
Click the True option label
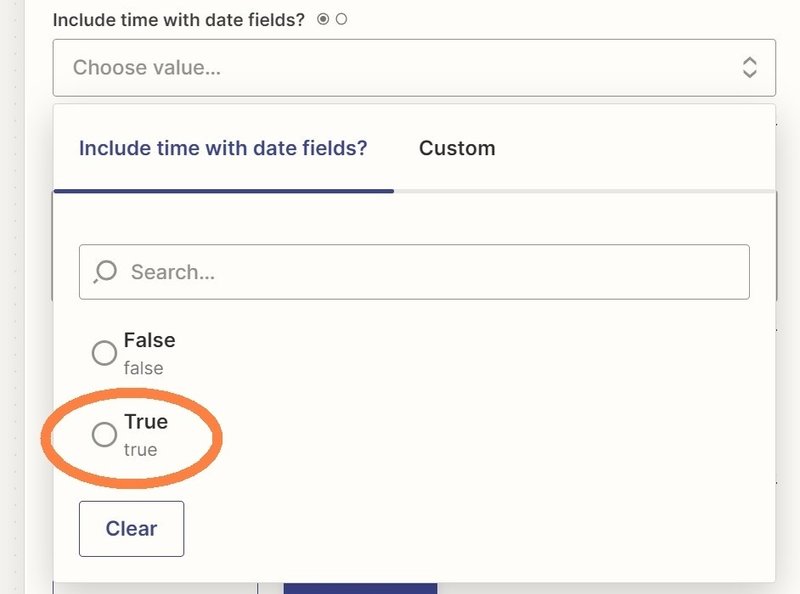[x=146, y=422]
